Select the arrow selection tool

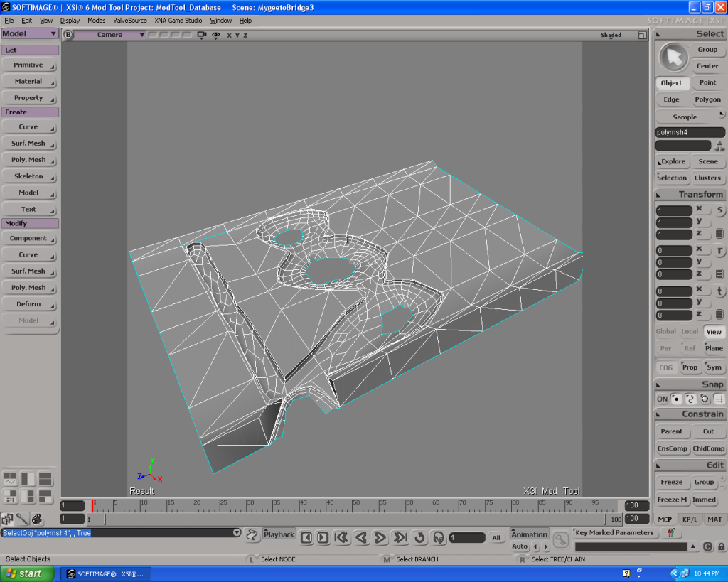click(673, 58)
